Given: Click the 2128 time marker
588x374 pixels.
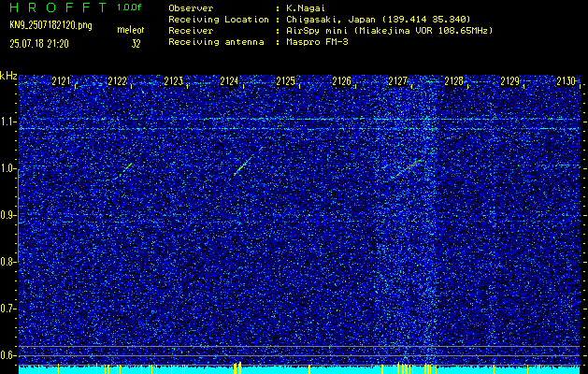Looking at the screenshot, I should point(453,81).
